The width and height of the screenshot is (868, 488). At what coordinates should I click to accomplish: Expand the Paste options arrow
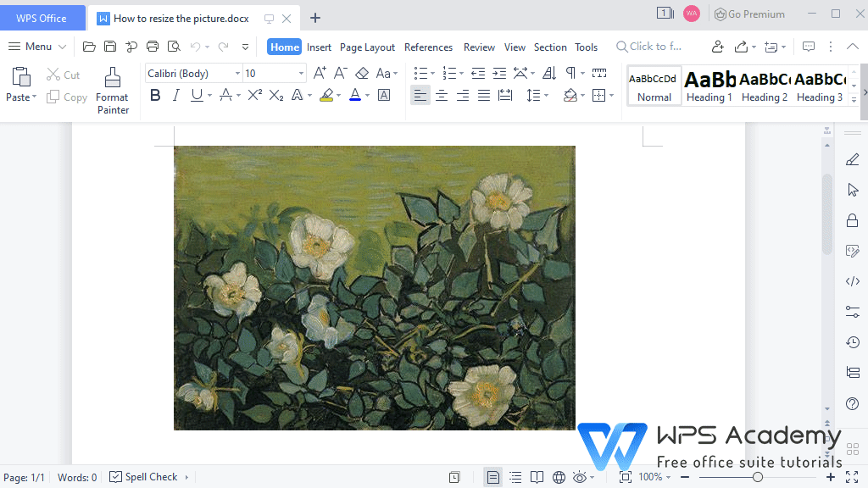tap(34, 97)
